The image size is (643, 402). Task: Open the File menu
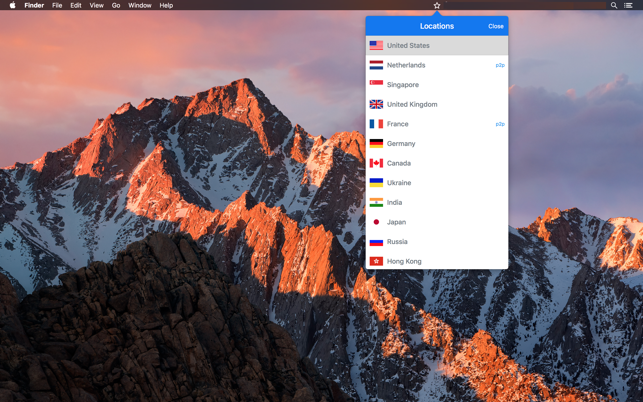57,6
